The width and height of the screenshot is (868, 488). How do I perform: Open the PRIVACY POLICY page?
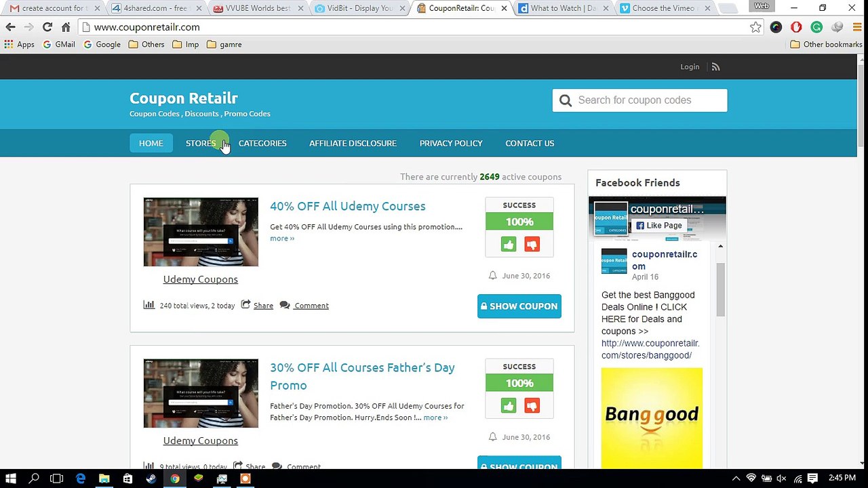click(x=451, y=143)
